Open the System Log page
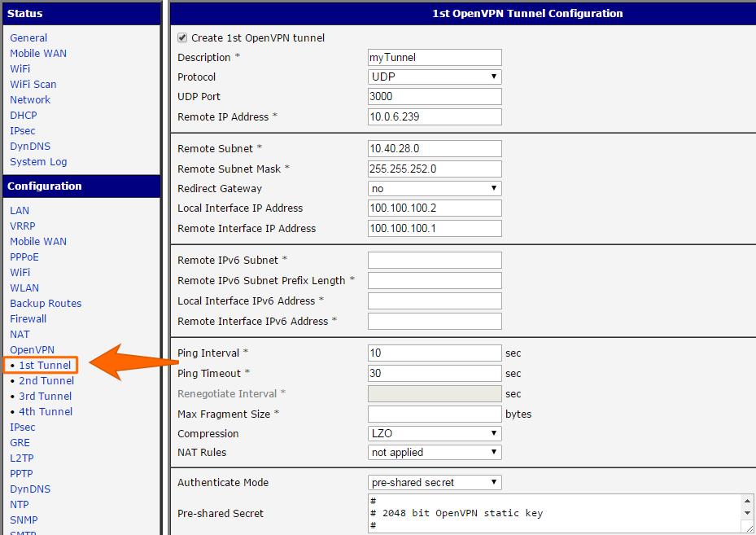Image resolution: width=756 pixels, height=535 pixels. (x=38, y=161)
